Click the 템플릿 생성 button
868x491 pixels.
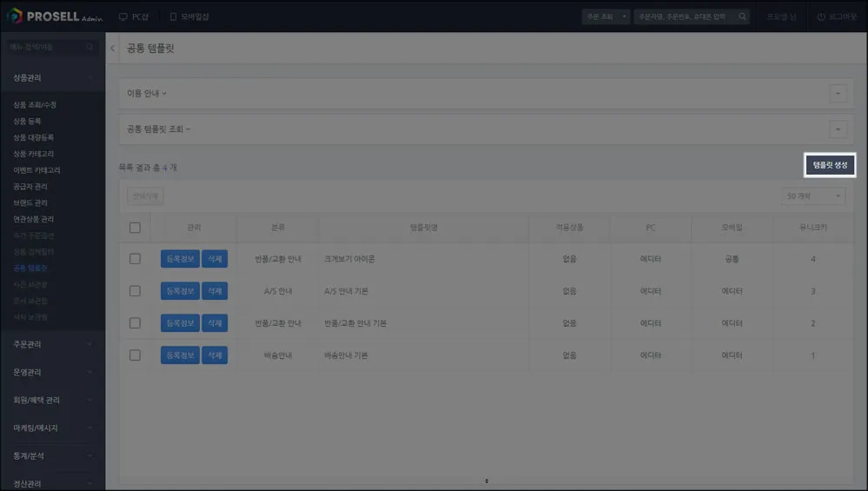pos(830,165)
